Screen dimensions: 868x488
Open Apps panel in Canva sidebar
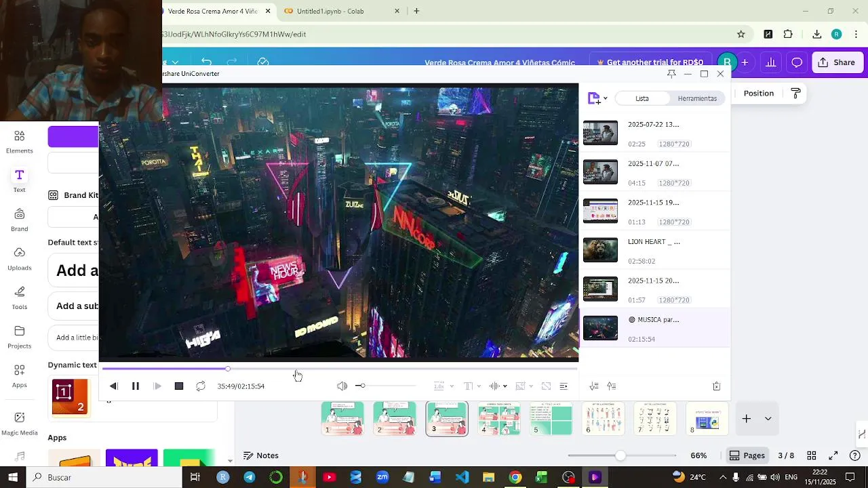coord(19,376)
